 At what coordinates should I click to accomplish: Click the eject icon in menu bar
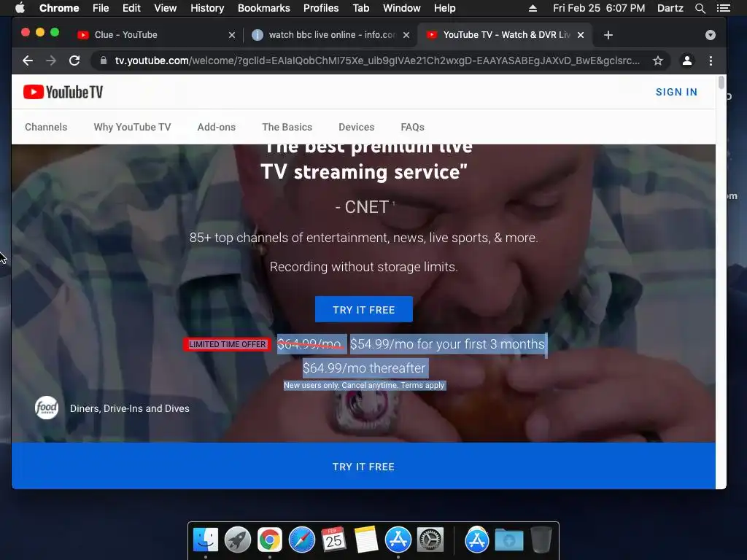point(533,8)
